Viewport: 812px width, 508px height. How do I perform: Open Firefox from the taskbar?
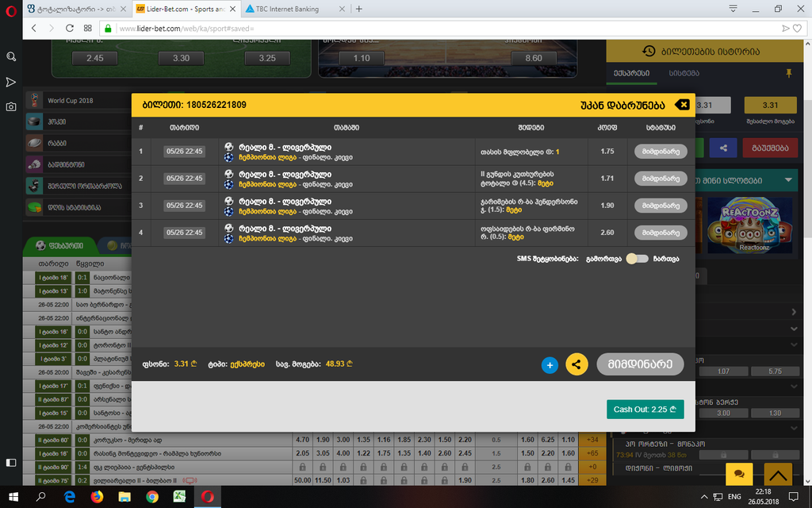pyautogui.click(x=97, y=497)
